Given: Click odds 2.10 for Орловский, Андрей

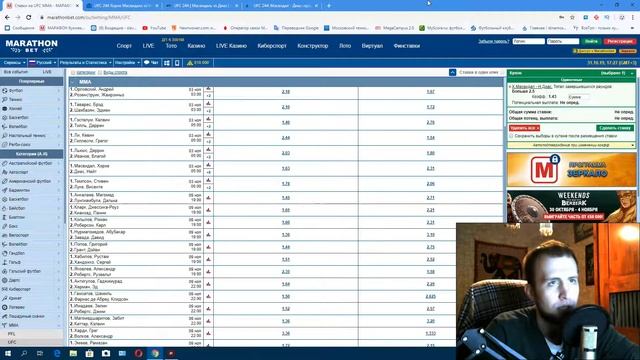Looking at the screenshot, I should (x=286, y=92).
